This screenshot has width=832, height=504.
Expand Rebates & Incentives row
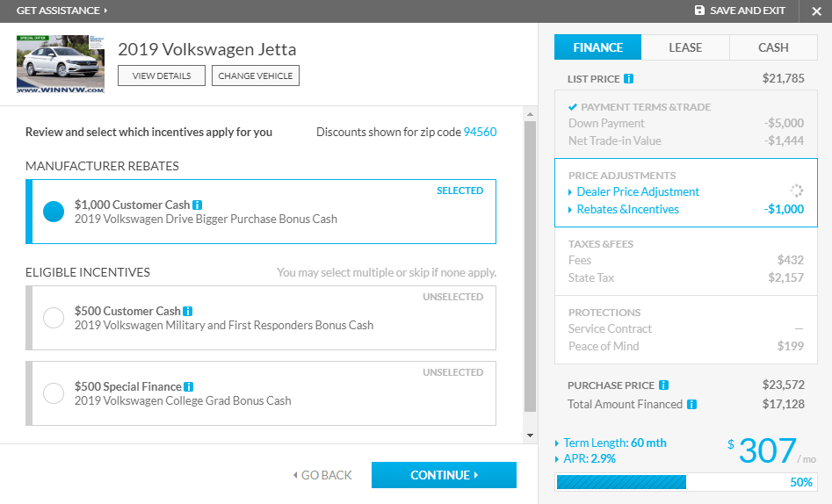tap(627, 209)
